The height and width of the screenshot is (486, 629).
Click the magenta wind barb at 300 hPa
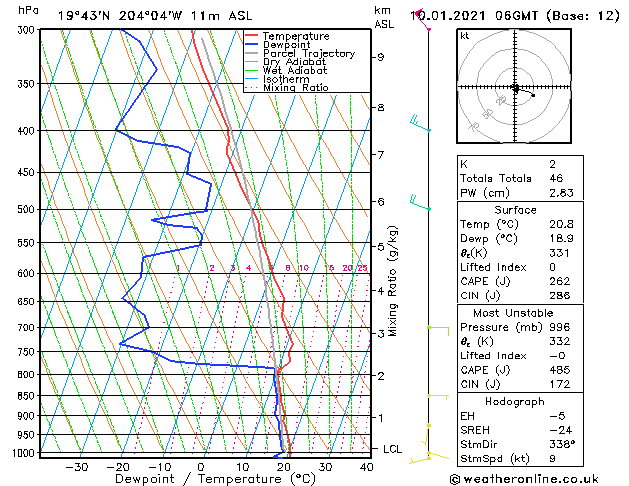click(x=423, y=20)
